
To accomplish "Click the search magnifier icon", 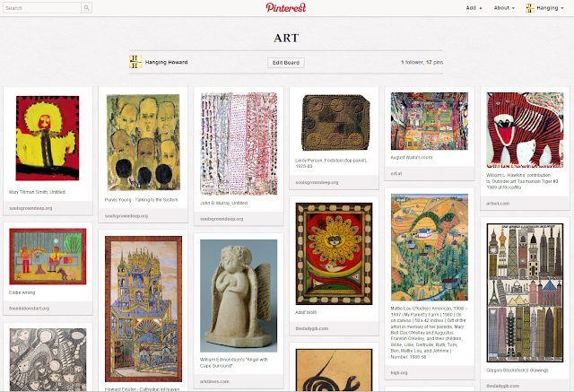I will (x=86, y=8).
